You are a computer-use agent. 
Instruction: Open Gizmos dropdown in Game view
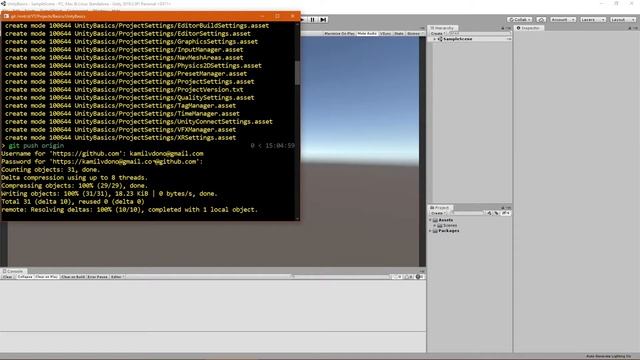(414, 33)
